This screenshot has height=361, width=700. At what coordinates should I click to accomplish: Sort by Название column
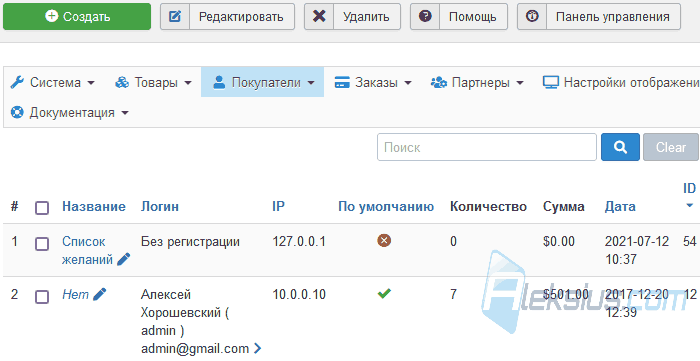click(x=94, y=207)
